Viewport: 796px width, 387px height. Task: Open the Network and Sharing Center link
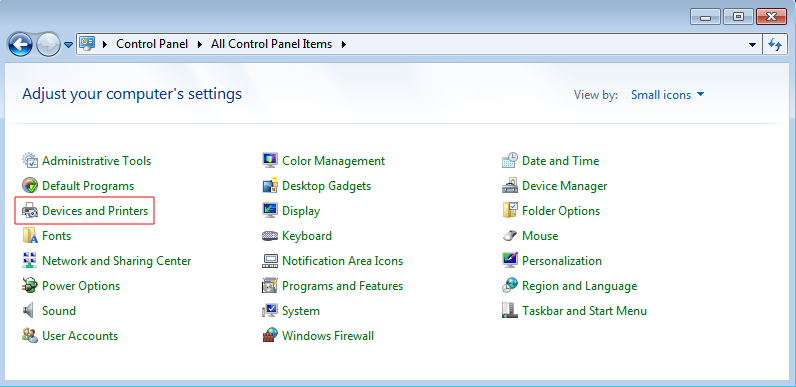click(117, 261)
